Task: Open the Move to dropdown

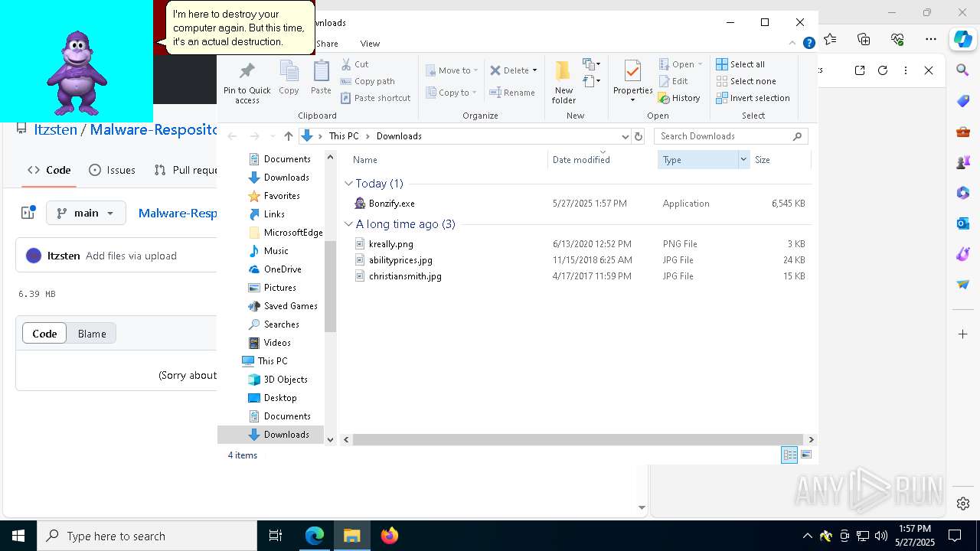Action: 452,70
